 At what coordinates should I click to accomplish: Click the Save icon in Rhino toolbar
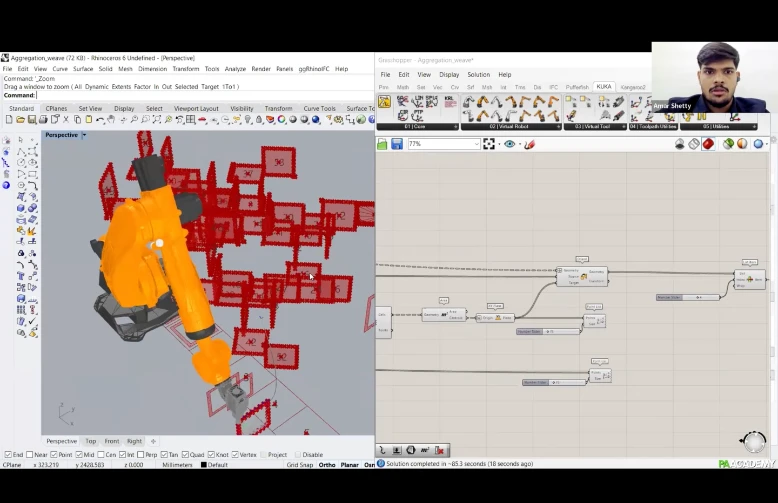pos(33,120)
